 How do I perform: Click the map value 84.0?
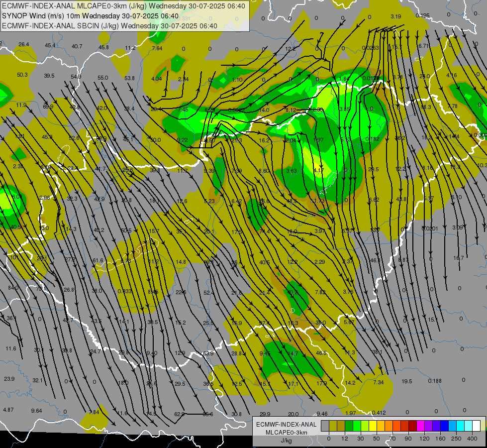coord(13,288)
